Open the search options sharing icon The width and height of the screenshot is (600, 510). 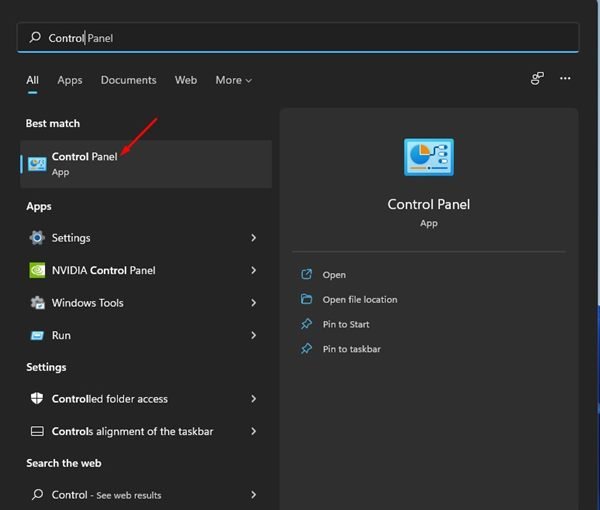tap(537, 79)
